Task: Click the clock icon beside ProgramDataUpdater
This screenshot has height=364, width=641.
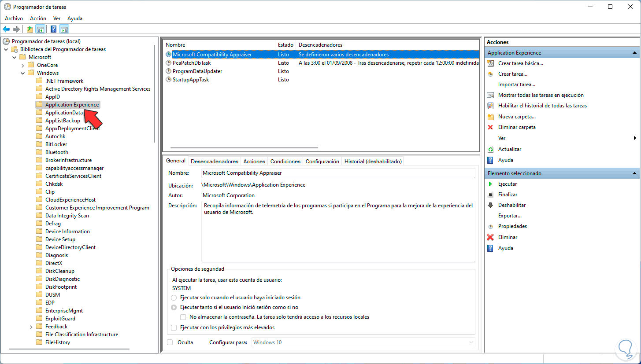Action: click(168, 71)
